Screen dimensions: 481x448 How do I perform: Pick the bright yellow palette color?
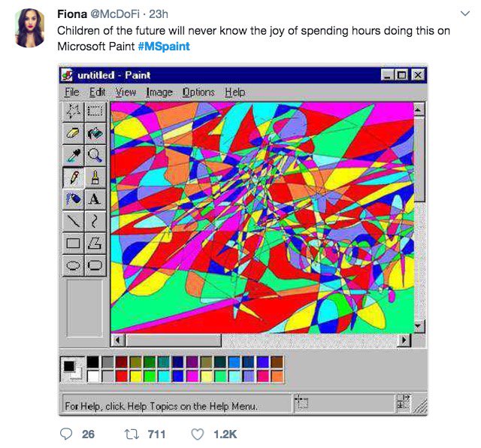click(135, 376)
